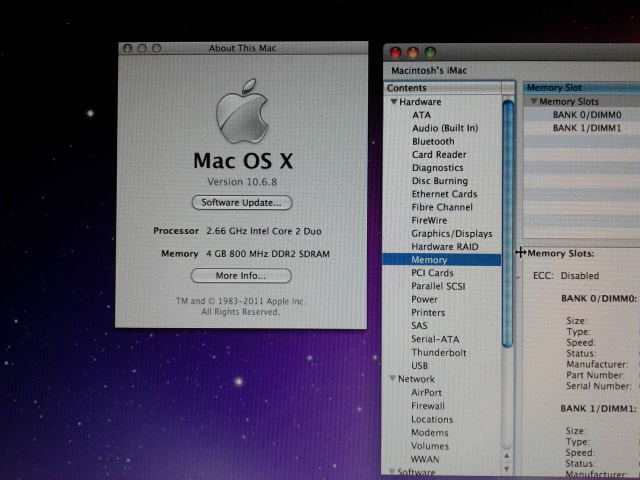The width and height of the screenshot is (640, 480).
Task: Collapse the Hardware section triangle
Action: pos(395,102)
